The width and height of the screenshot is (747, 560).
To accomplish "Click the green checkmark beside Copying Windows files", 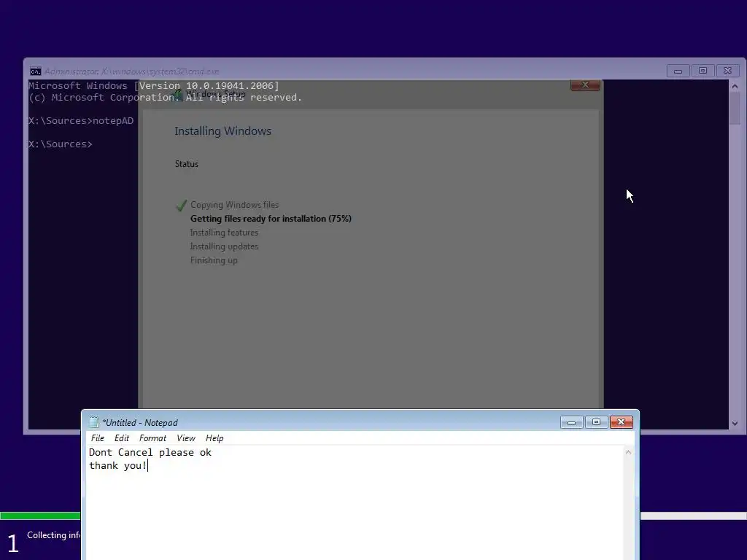I will point(181,205).
